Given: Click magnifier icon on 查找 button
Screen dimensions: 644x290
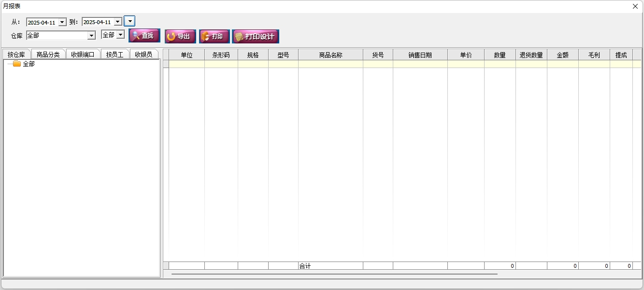Looking at the screenshot, I should (136, 36).
